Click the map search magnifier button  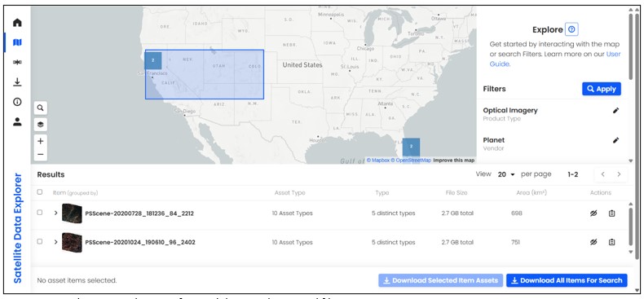pyautogui.click(x=40, y=108)
